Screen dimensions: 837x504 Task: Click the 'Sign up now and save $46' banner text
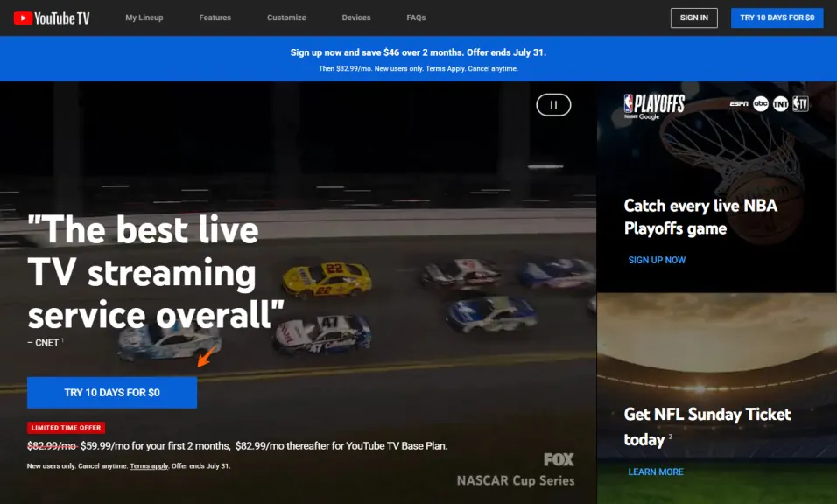point(418,52)
